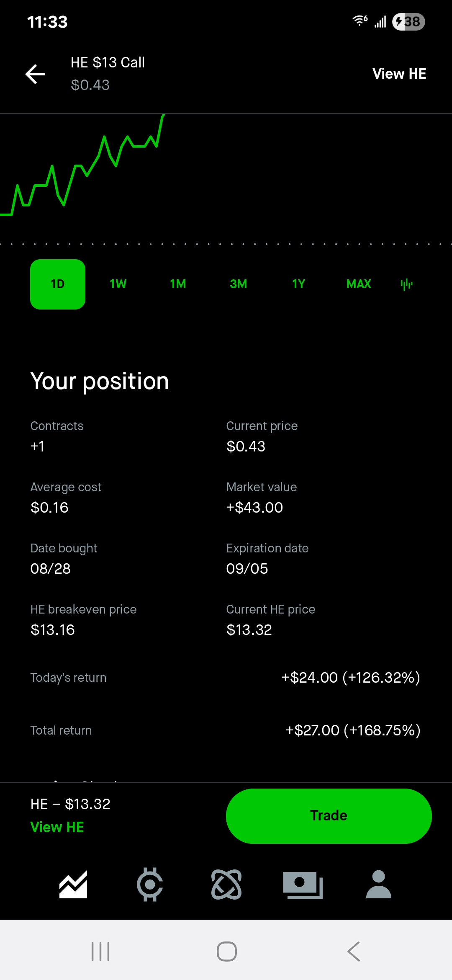Viewport: 452px width, 980px height.
Task: Select the 1W chart range
Action: click(118, 284)
